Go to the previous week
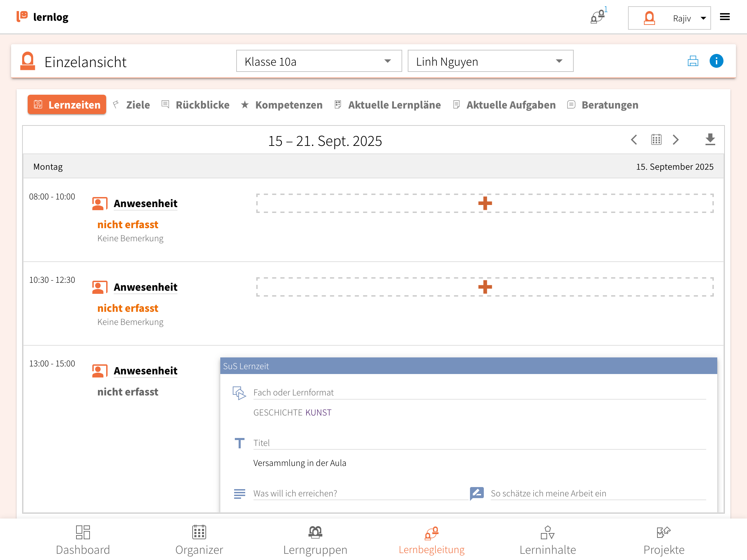This screenshot has width=747, height=560. pyautogui.click(x=634, y=140)
